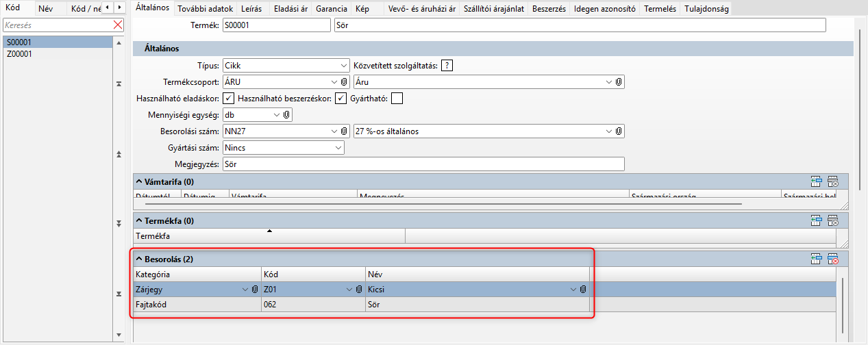Select the Fajtakód row in Besorolás
This screenshot has height=345, width=868.
click(x=362, y=305)
